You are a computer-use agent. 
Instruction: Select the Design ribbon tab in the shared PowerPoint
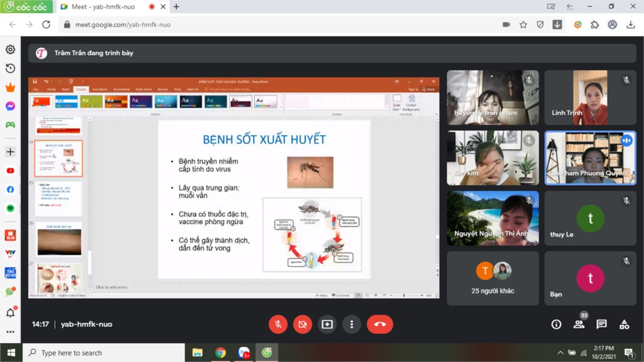(x=81, y=89)
